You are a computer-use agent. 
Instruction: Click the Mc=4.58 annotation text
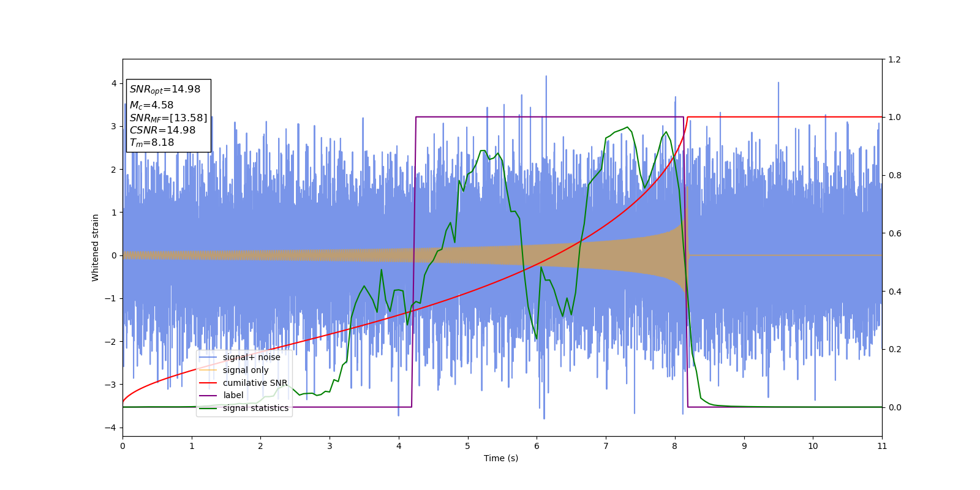tap(151, 105)
